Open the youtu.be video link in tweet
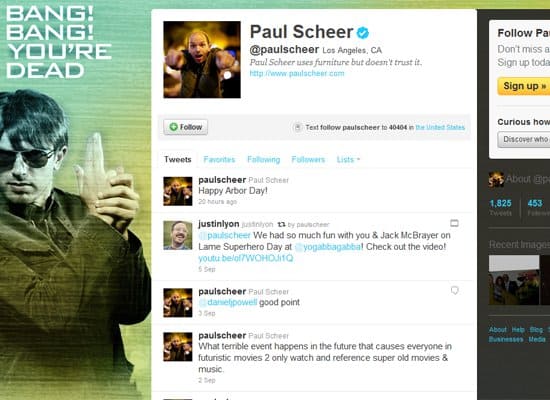Screen dimensions: 550x400 [246, 259]
